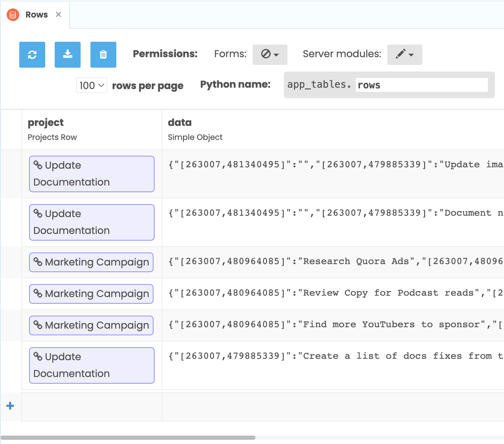Viewport: 504px width, 444px height.
Task: Click the project column header
Action: [x=46, y=122]
